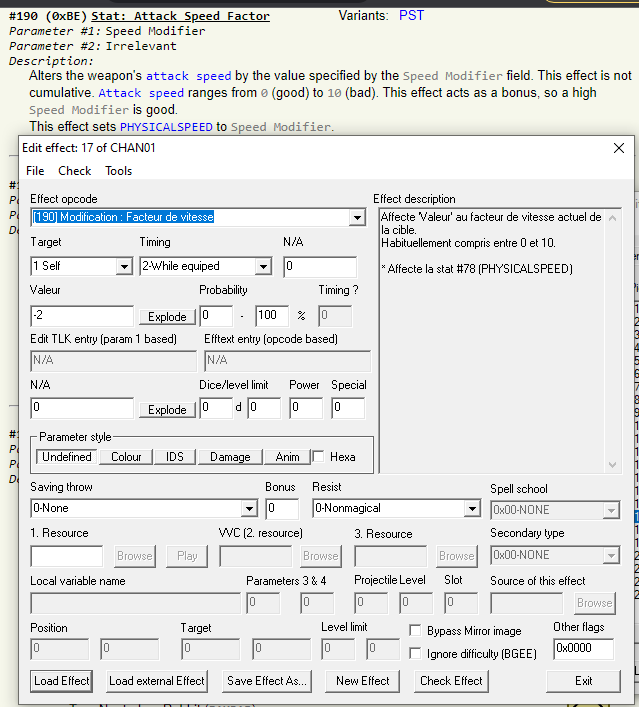639x707 pixels.
Task: Click the maximum Probability field showing 100
Action: [x=272, y=316]
